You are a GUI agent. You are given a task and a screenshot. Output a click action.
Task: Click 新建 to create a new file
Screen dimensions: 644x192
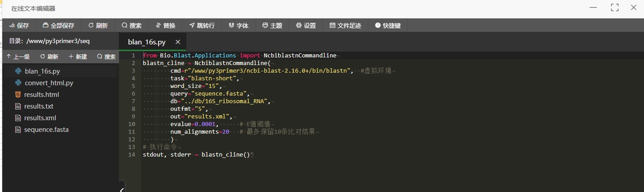point(78,57)
